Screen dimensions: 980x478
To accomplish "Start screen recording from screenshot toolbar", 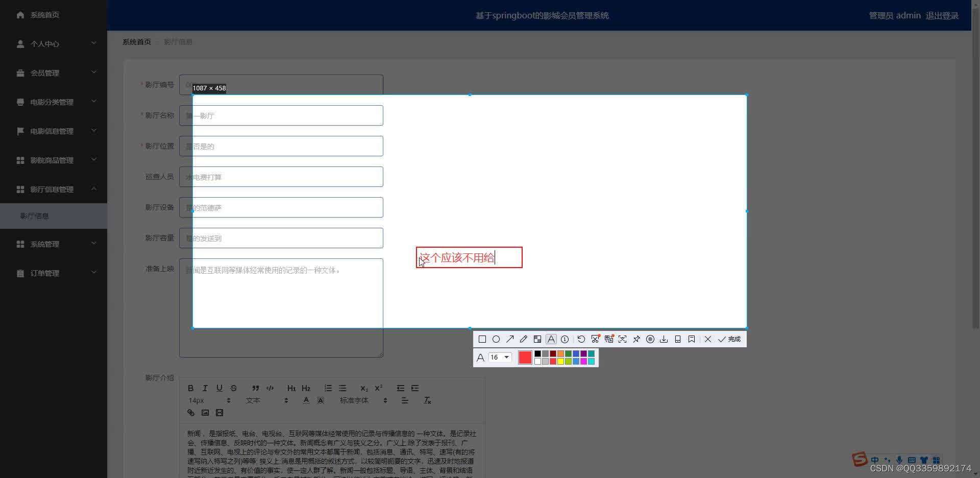I will coord(650,339).
